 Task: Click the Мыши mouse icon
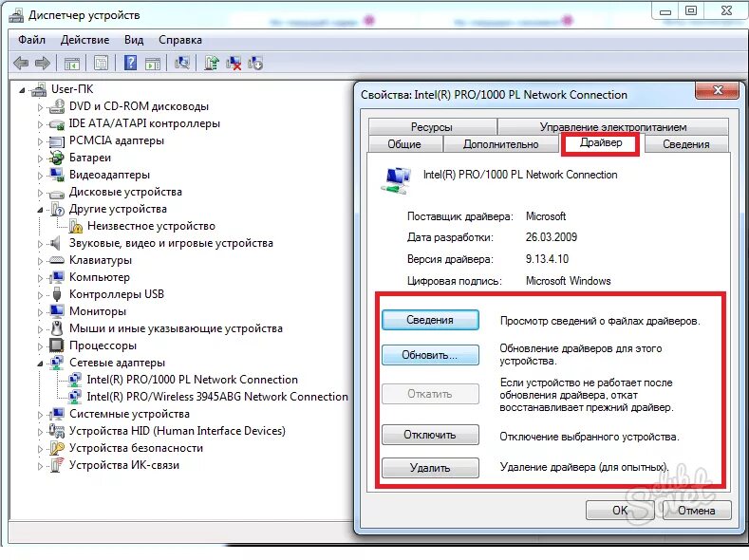click(x=57, y=328)
